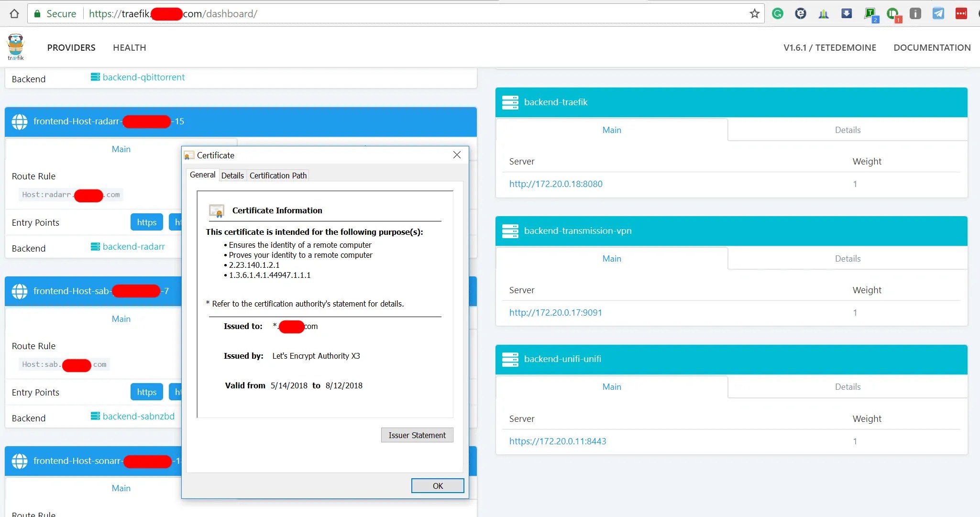Select Main tab under frontend-Host-radarr
The height and width of the screenshot is (517, 980).
(121, 149)
